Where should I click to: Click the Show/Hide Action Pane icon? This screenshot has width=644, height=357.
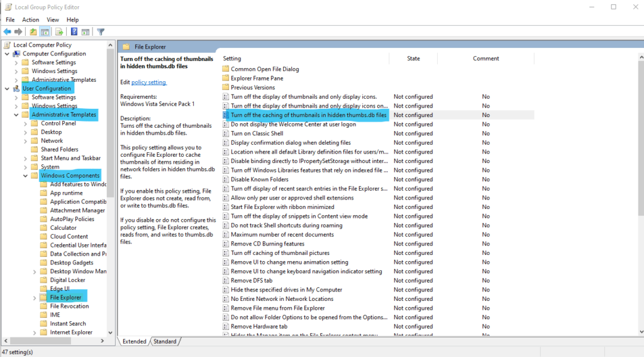(85, 32)
